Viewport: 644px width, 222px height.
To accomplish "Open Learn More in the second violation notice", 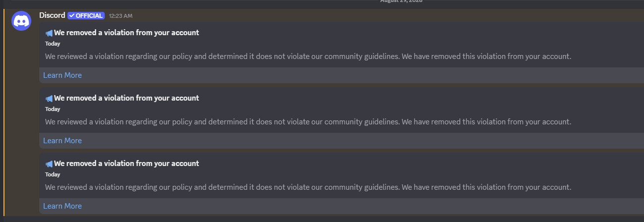I will click(x=63, y=141).
